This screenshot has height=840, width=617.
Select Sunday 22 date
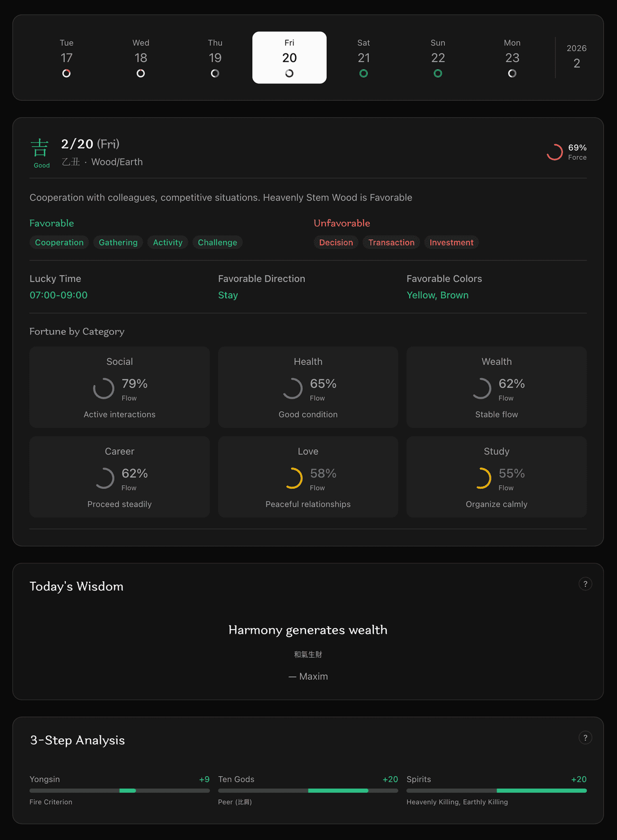coord(438,58)
